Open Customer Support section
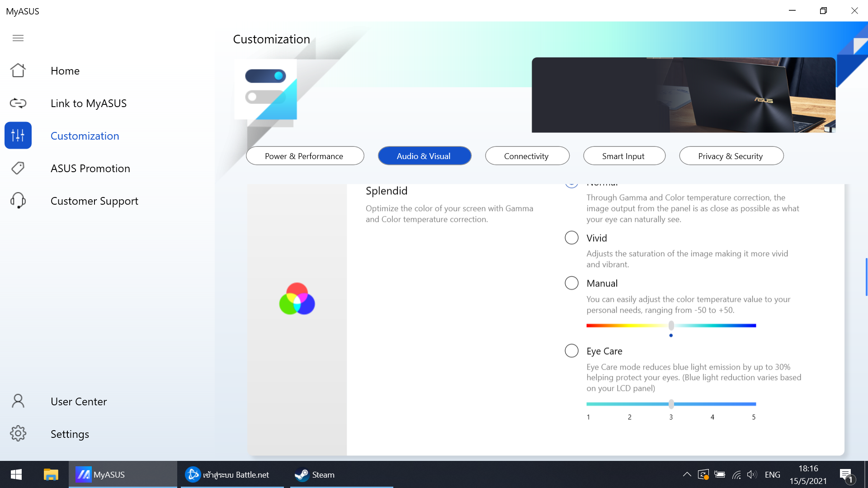The height and width of the screenshot is (488, 868). point(94,201)
